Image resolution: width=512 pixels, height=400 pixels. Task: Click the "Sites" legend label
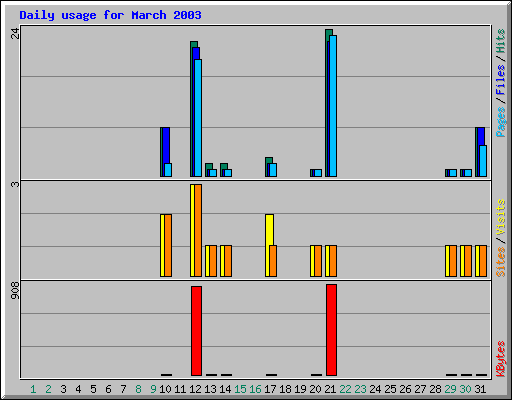coord(500,262)
